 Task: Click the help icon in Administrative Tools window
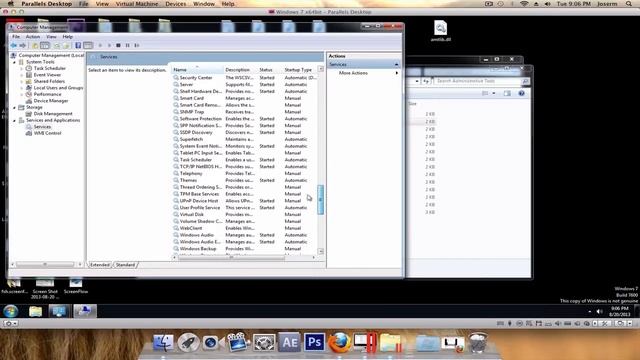[521, 93]
